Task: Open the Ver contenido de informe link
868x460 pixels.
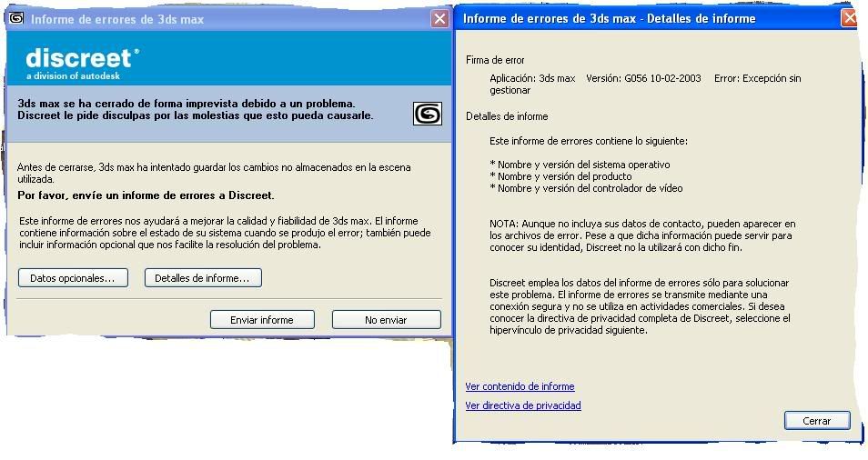Action: click(520, 386)
